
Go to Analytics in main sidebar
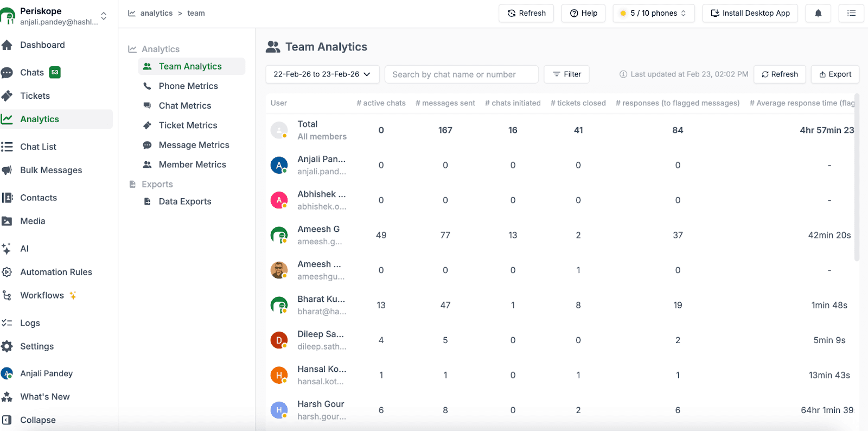coord(56,119)
